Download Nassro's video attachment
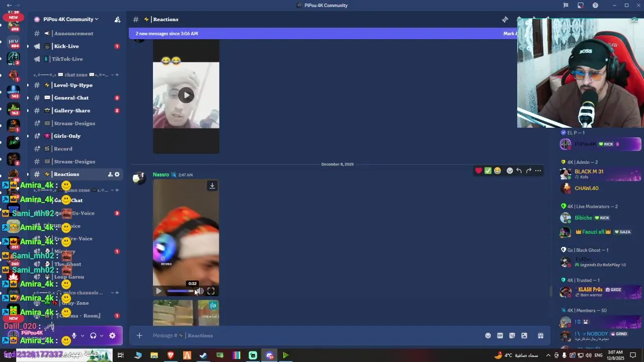 [212, 186]
